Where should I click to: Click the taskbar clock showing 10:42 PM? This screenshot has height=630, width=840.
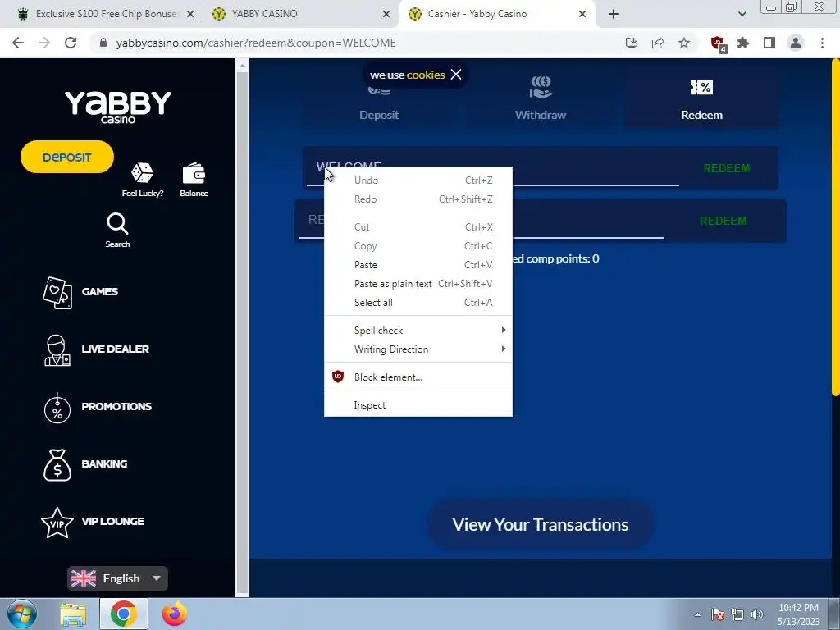(798, 614)
